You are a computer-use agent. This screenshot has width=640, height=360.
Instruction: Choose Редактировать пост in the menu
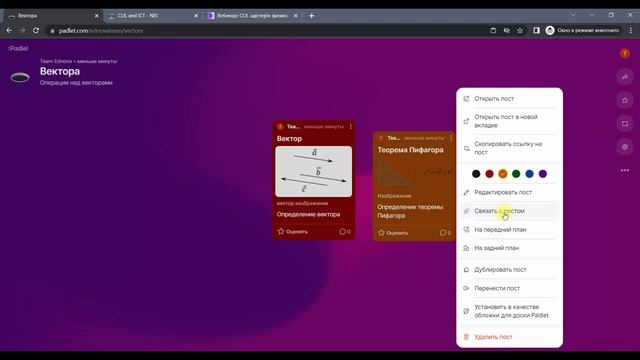point(509,192)
